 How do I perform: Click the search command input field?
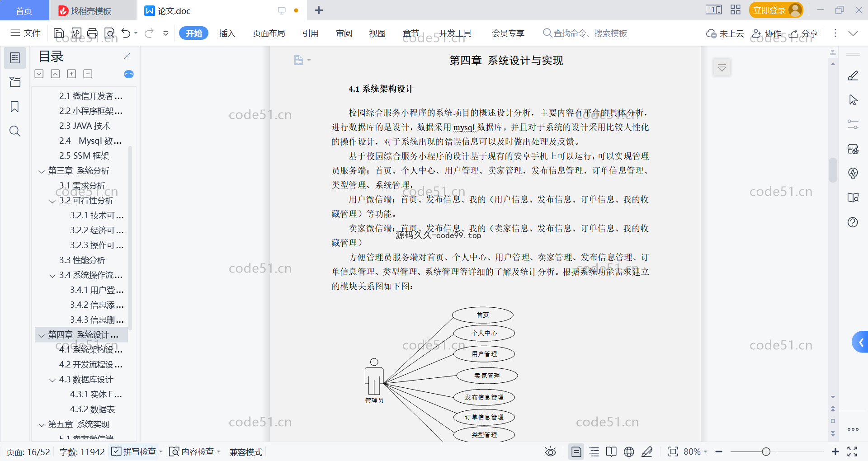tap(585, 33)
